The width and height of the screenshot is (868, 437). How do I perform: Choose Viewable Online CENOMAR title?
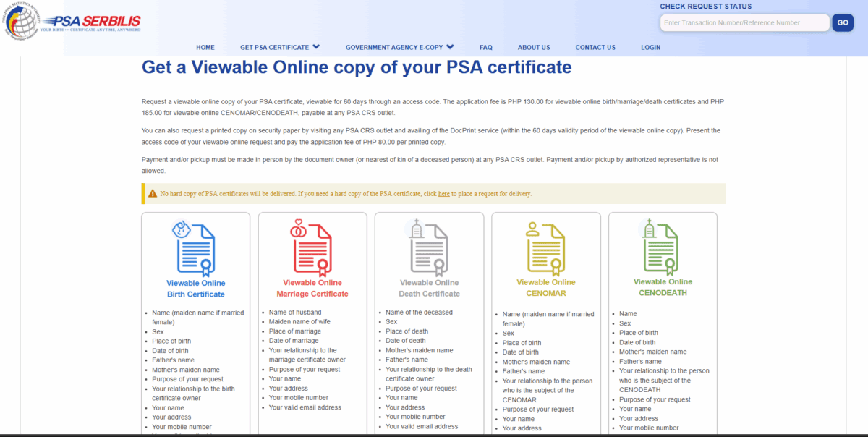[x=546, y=288]
